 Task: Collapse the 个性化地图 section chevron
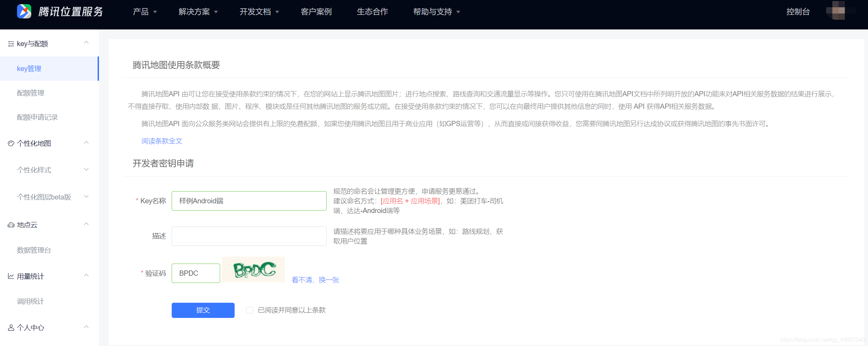point(87,143)
